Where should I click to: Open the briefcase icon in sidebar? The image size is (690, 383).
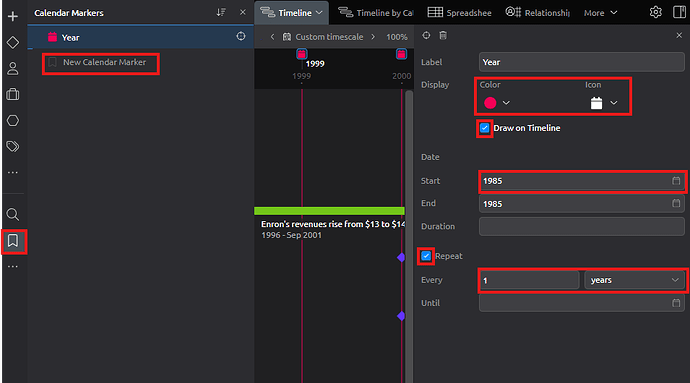pyautogui.click(x=13, y=94)
